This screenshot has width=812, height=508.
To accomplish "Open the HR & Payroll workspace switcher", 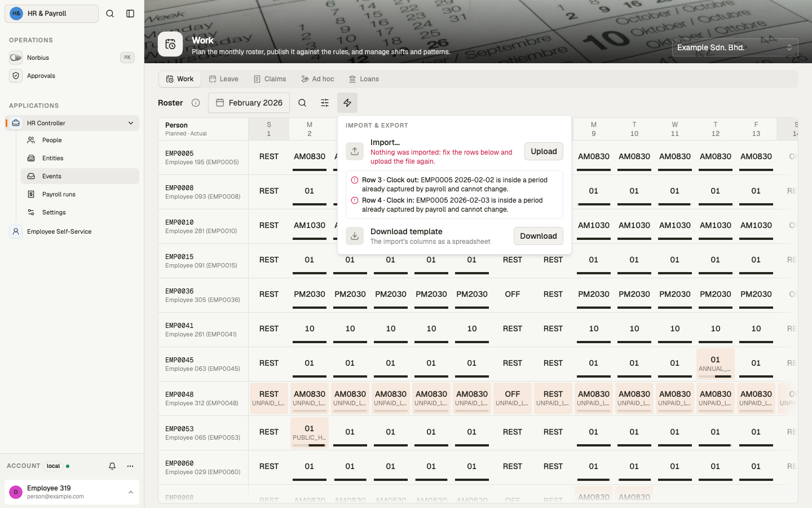I will point(51,14).
